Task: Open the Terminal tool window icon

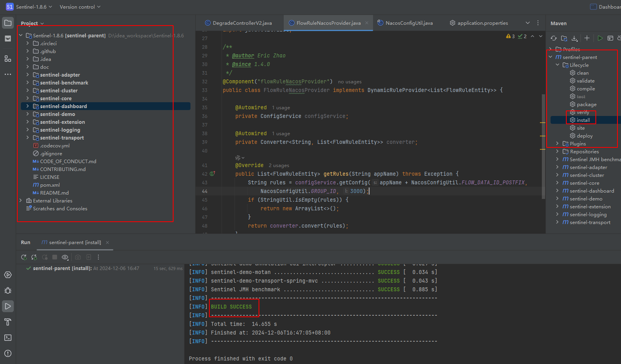Action: 8,338
